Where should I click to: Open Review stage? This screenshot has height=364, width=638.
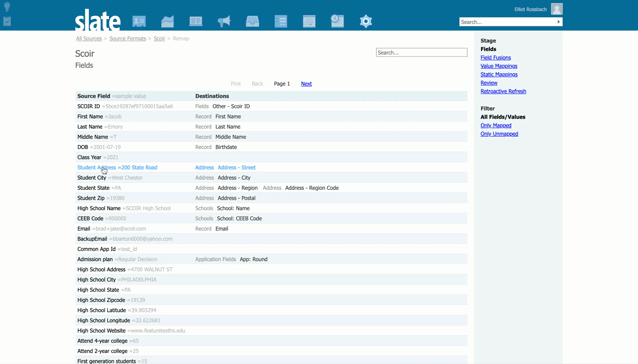tap(489, 83)
